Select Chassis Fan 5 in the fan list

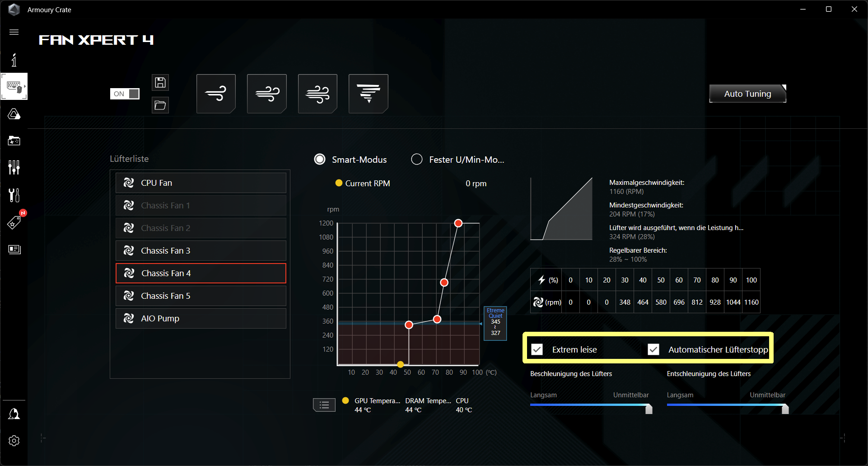tap(201, 296)
